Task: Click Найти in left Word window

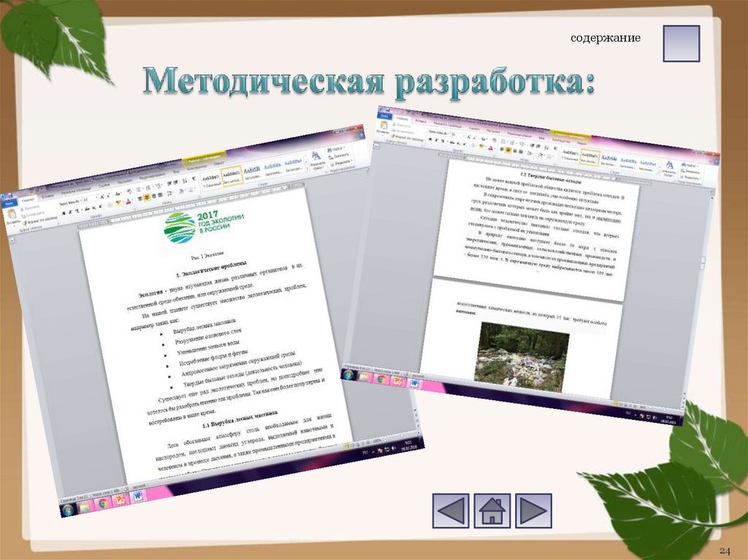Action: point(336,149)
